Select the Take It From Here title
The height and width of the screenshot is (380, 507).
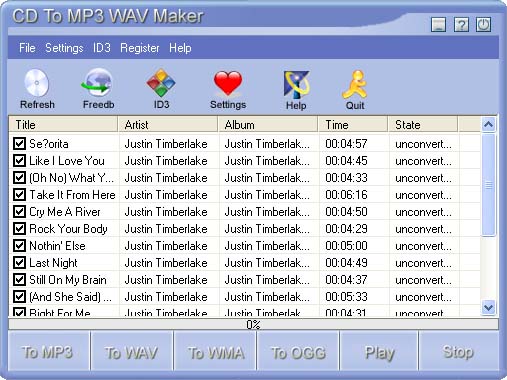72,195
